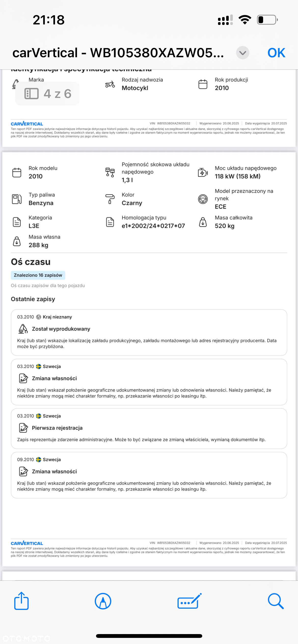Tap the 09.2010 Zmiana własności document icon
The height and width of the screenshot is (644, 298).
(x=23, y=471)
